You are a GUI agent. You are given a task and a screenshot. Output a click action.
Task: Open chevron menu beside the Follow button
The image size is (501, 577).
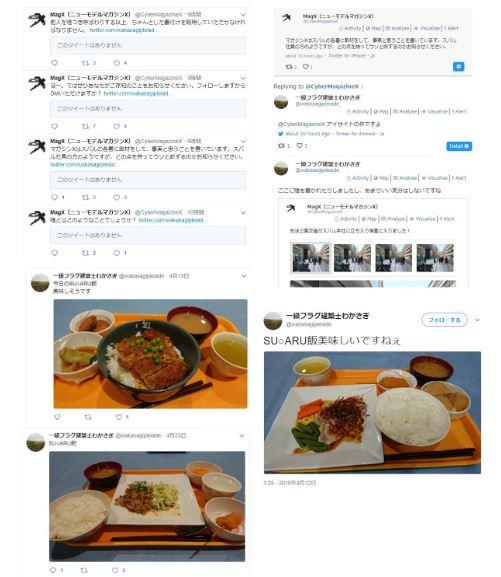477,320
